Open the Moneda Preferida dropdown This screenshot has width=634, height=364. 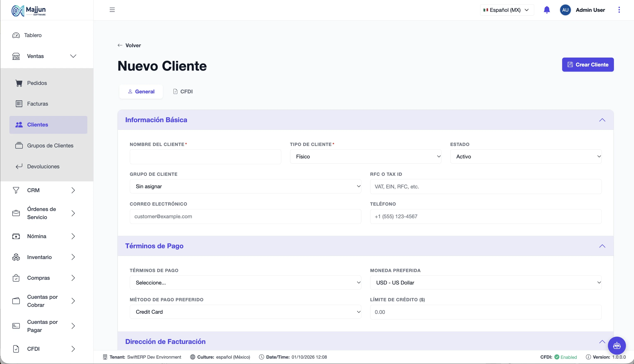point(486,282)
